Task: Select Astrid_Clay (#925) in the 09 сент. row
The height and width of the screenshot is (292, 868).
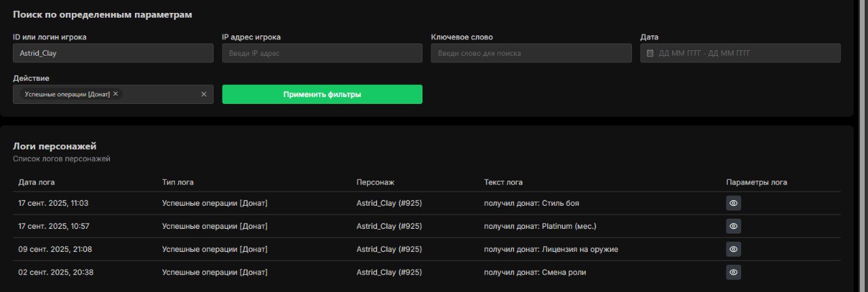Action: pos(389,249)
